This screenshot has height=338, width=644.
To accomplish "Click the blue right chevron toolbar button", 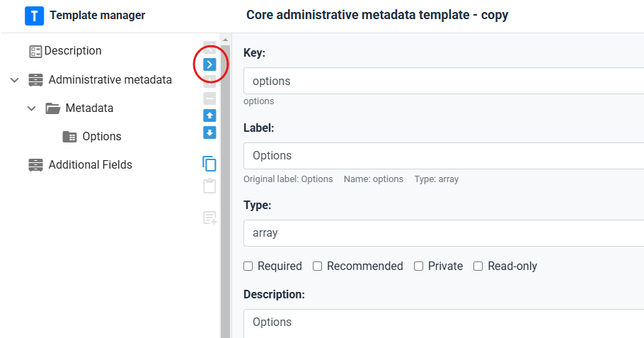I will (209, 64).
